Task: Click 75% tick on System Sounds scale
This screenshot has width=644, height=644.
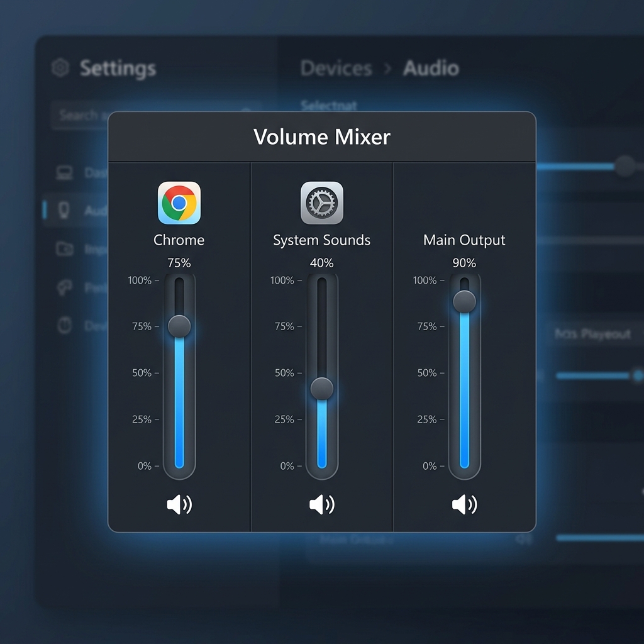Action: [288, 326]
